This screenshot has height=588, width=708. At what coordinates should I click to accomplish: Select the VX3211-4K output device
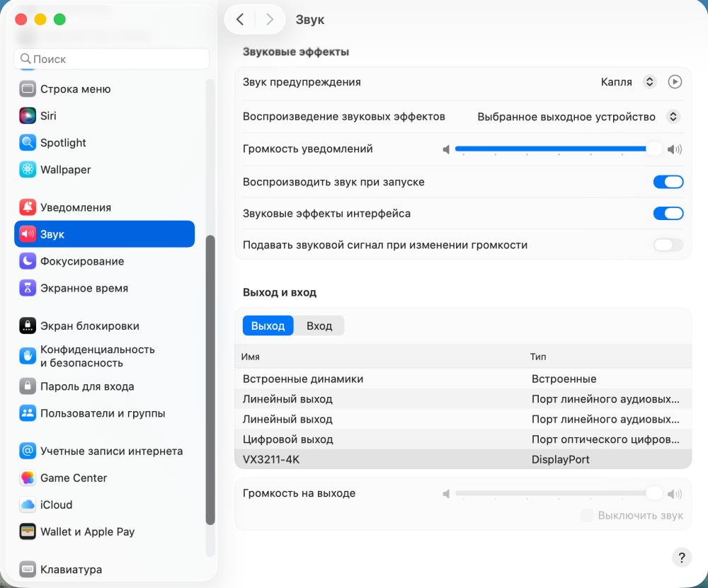463,459
